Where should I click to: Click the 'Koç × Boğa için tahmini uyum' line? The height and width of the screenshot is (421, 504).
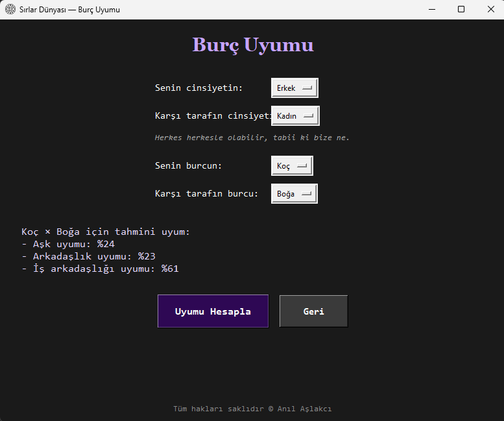[x=106, y=232]
